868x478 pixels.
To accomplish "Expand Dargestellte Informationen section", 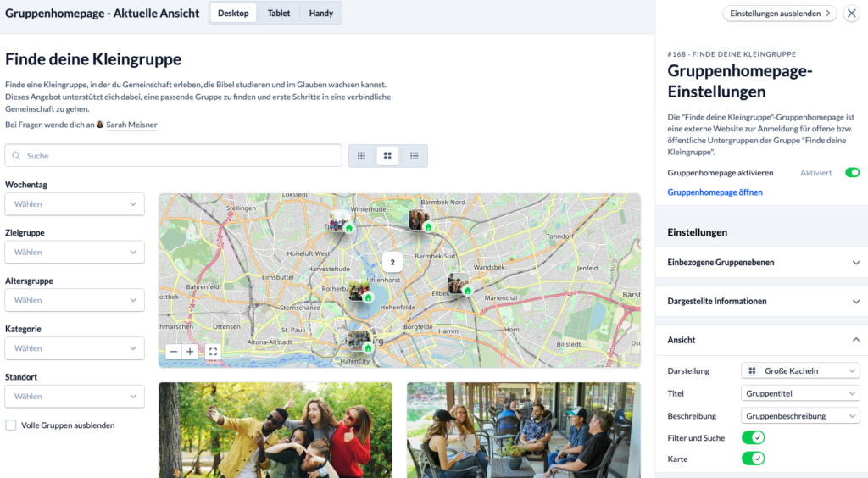I will (762, 301).
